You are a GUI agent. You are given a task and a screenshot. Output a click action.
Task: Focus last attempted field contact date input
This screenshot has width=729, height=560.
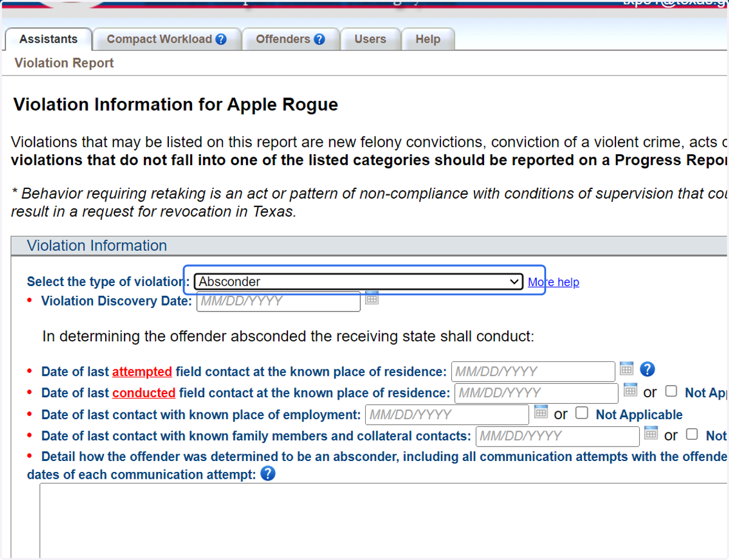pos(533,371)
